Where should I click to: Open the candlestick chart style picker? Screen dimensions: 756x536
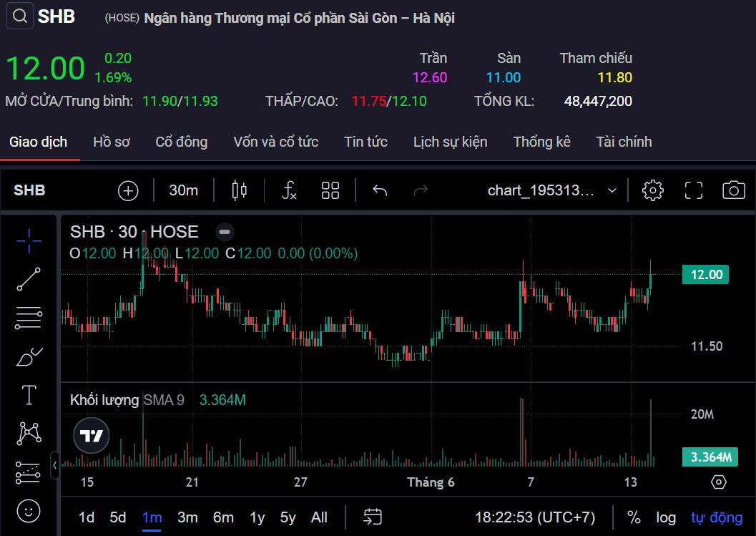tap(239, 190)
